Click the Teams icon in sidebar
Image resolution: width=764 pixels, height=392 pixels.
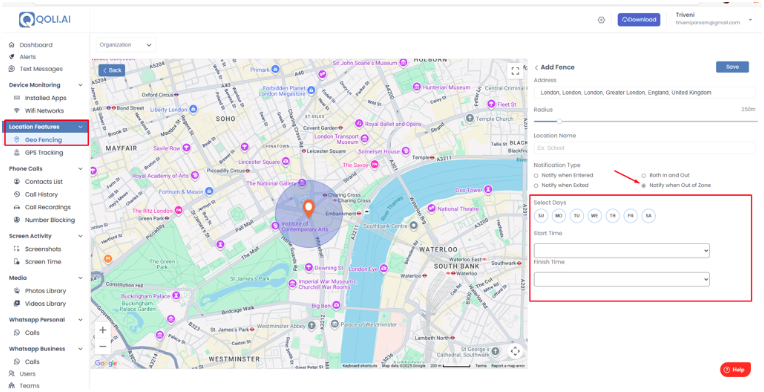(x=12, y=386)
